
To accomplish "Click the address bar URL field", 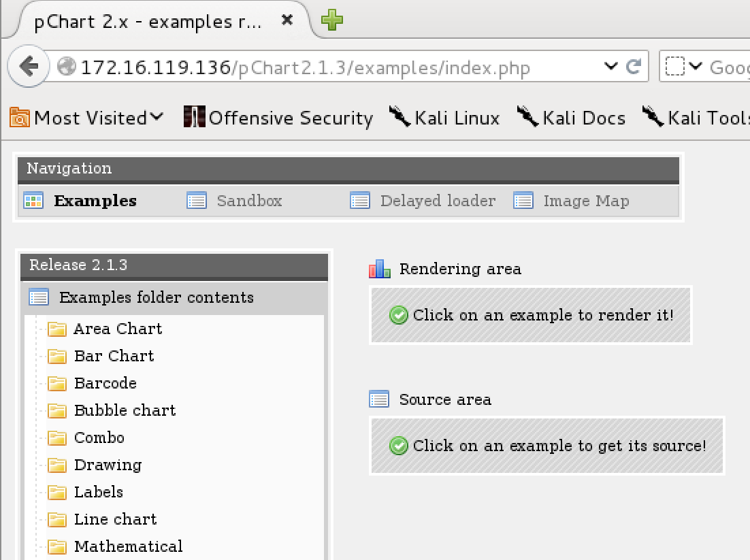I will click(330, 67).
